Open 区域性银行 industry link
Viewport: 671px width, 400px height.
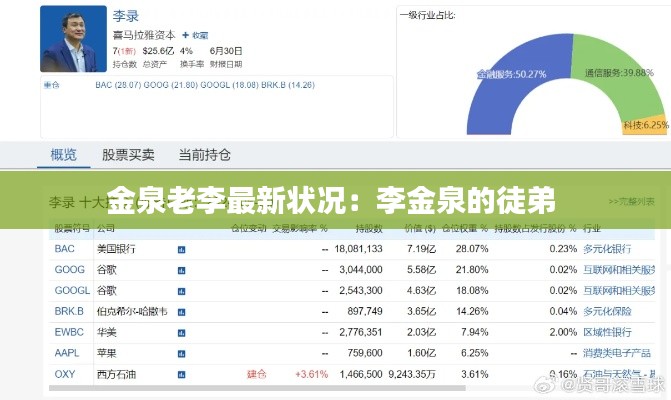tap(607, 332)
